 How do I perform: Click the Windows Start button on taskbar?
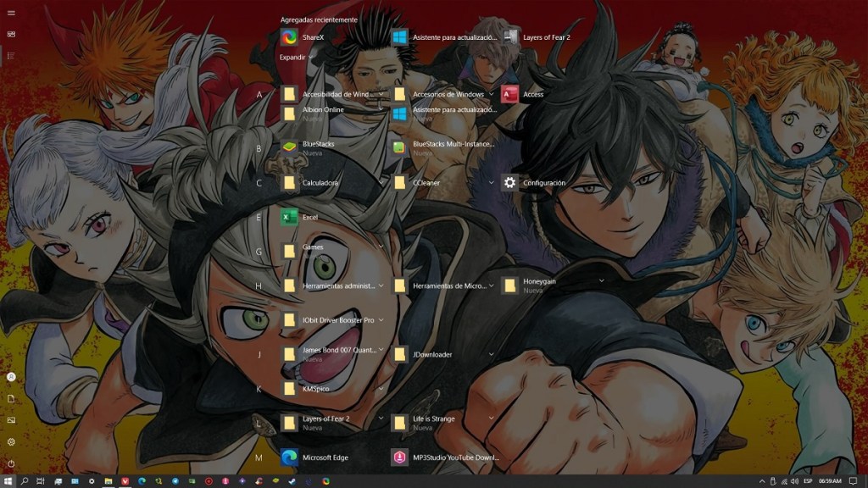[x=8, y=481]
